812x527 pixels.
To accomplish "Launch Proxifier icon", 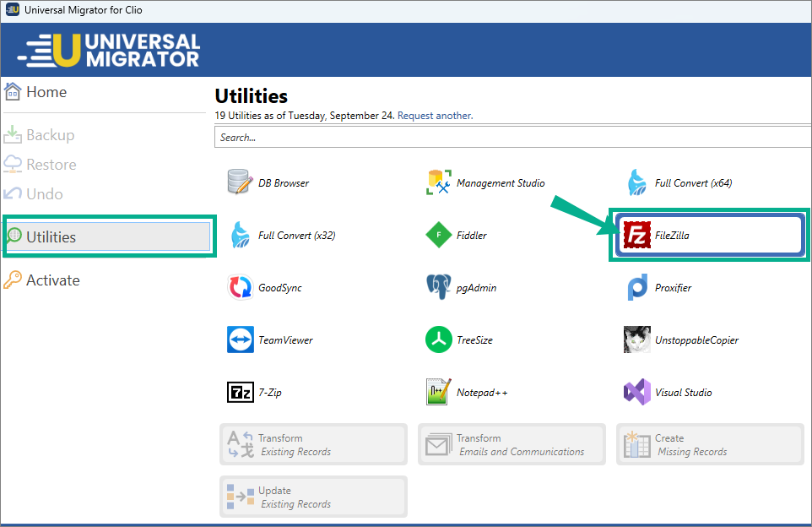I will (x=637, y=287).
